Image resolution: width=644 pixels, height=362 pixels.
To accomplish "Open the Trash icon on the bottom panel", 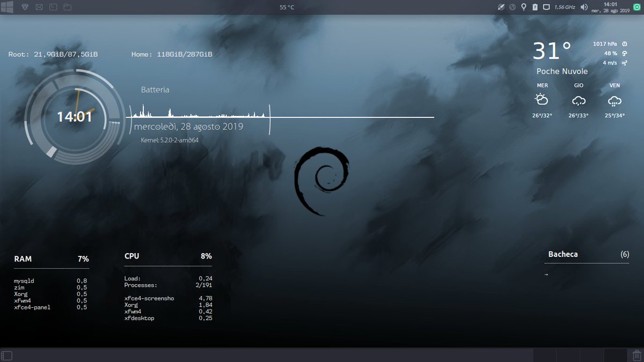I will (637, 355).
